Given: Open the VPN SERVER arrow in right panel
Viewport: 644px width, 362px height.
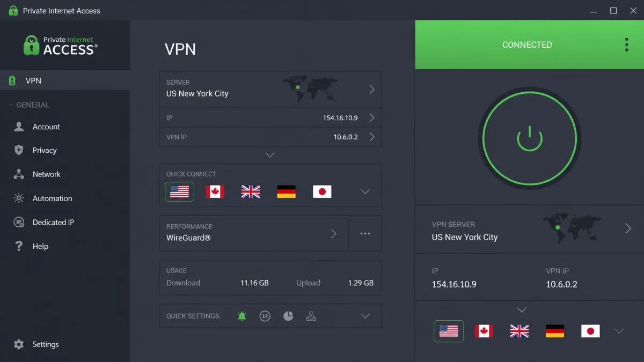Looking at the screenshot, I should tap(628, 228).
